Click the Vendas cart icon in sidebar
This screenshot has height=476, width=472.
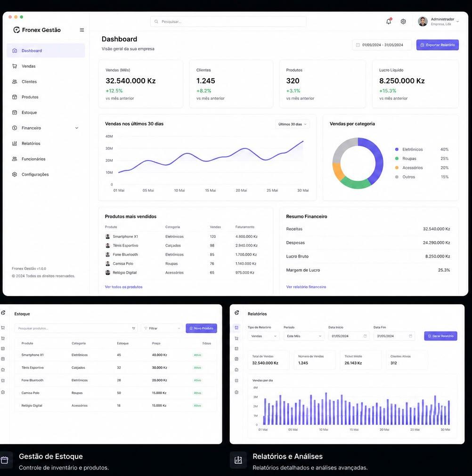15,66
